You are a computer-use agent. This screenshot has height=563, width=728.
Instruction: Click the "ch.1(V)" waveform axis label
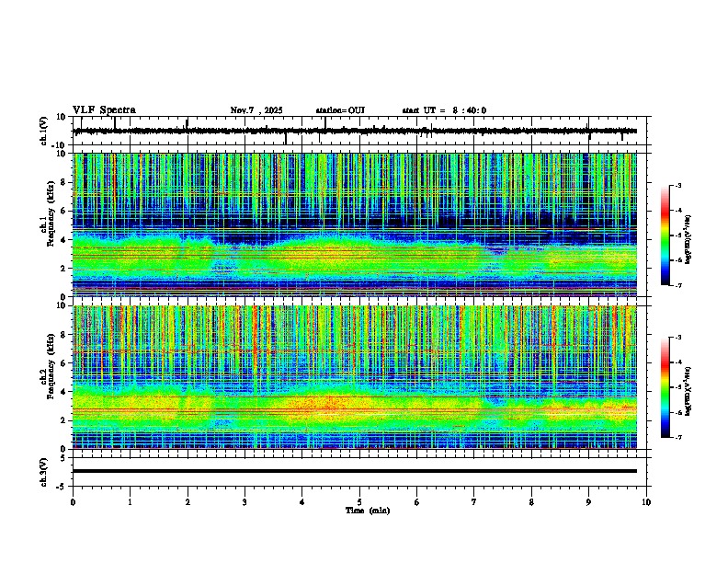(44, 131)
